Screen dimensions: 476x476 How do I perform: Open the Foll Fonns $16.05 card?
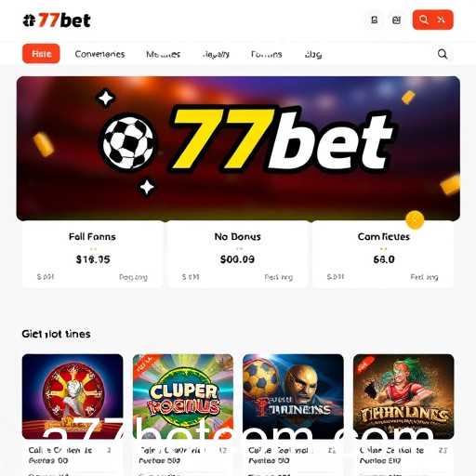(x=93, y=255)
